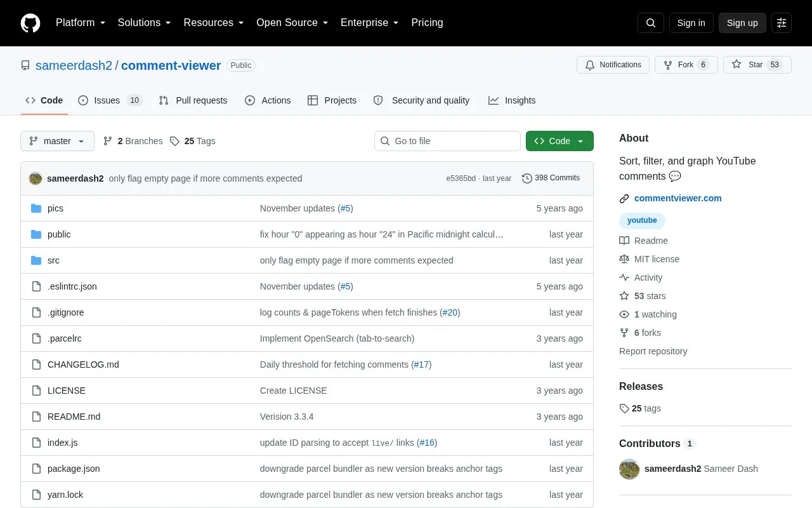
Task: Open the Report repository link
Action: (x=653, y=351)
